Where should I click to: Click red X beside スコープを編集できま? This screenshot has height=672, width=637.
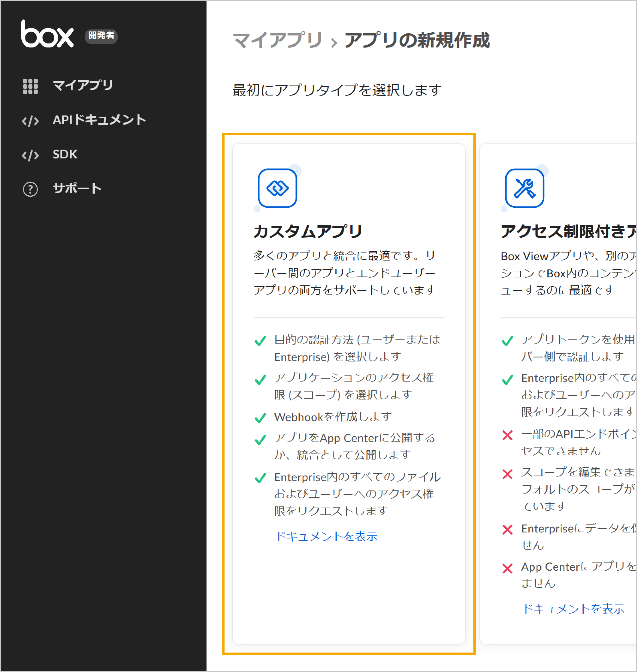coord(507,474)
